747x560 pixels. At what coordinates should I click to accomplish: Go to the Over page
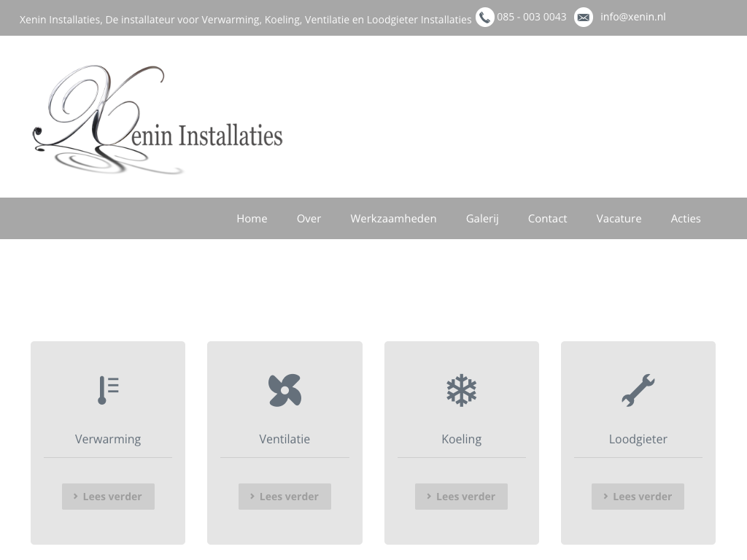[309, 219]
